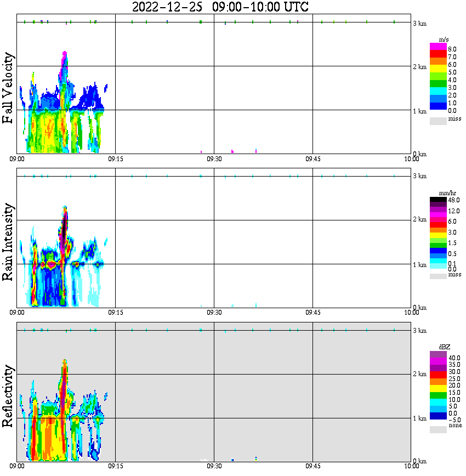This screenshot has width=466, height=476.
Task: Click the "3 km" label beside the Fall Velocity plot
Action: click(420, 24)
